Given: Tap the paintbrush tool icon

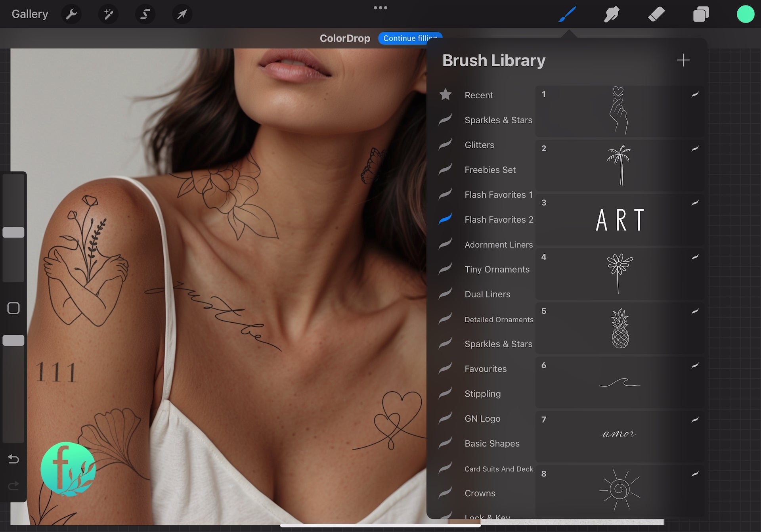Looking at the screenshot, I should pos(567,15).
